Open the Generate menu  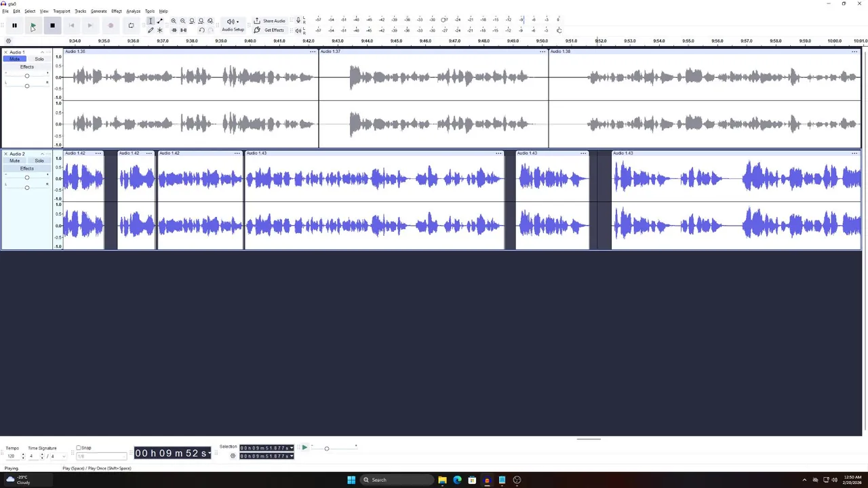[x=99, y=11]
